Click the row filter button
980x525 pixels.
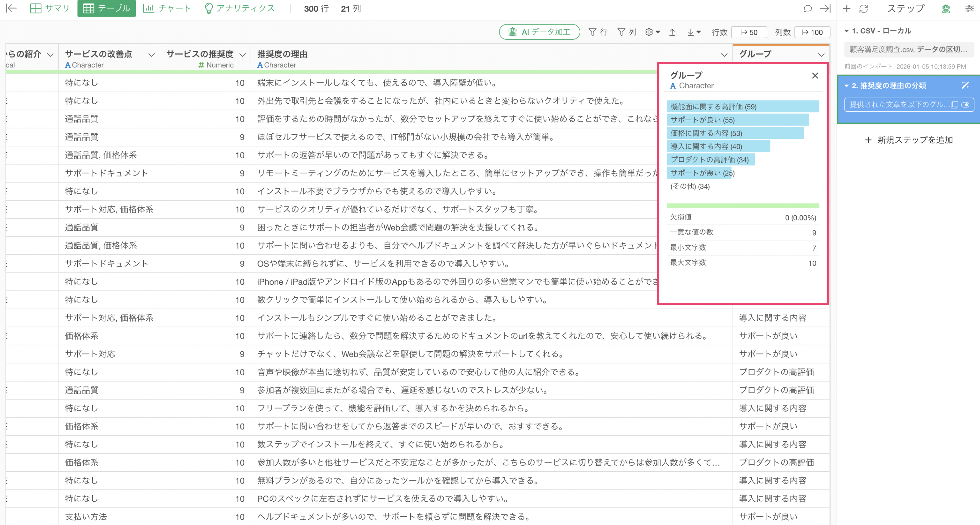598,32
